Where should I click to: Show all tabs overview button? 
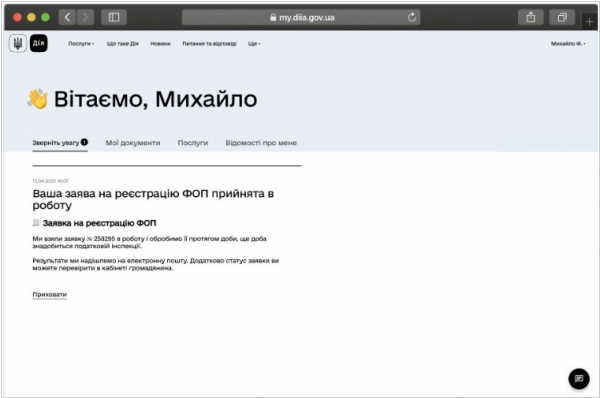[x=562, y=17]
